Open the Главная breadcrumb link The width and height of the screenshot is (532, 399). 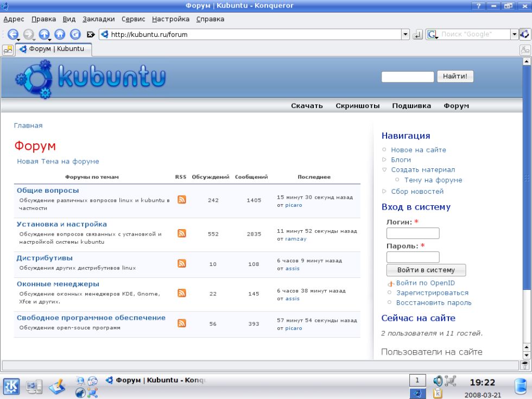(x=28, y=125)
